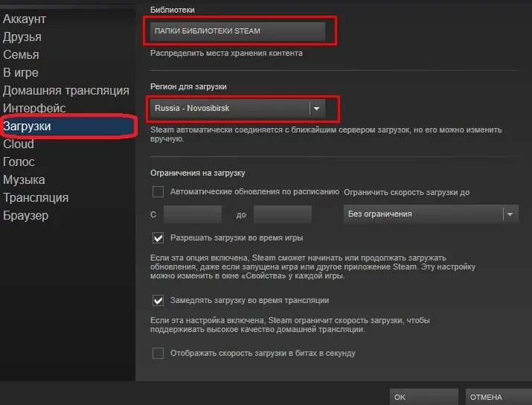The image size is (532, 405).
Task: Open the Аккаунт settings section
Action: (25, 19)
